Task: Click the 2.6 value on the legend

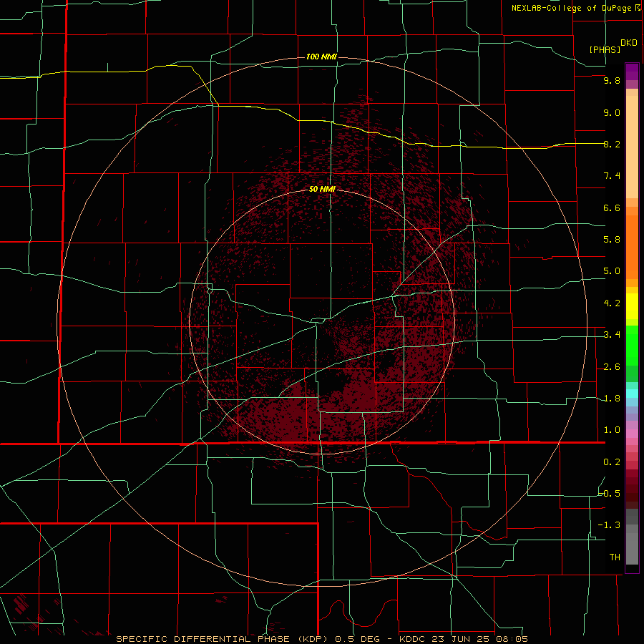Action: click(612, 367)
